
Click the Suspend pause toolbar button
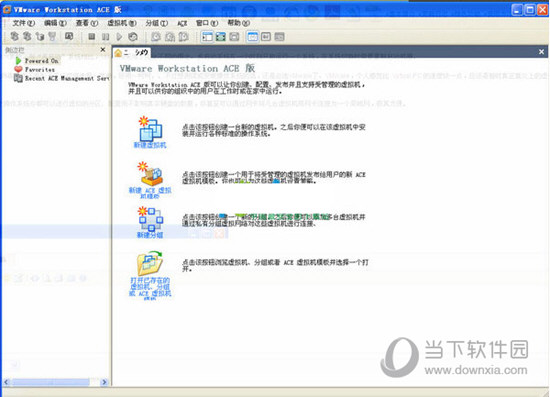(105, 36)
